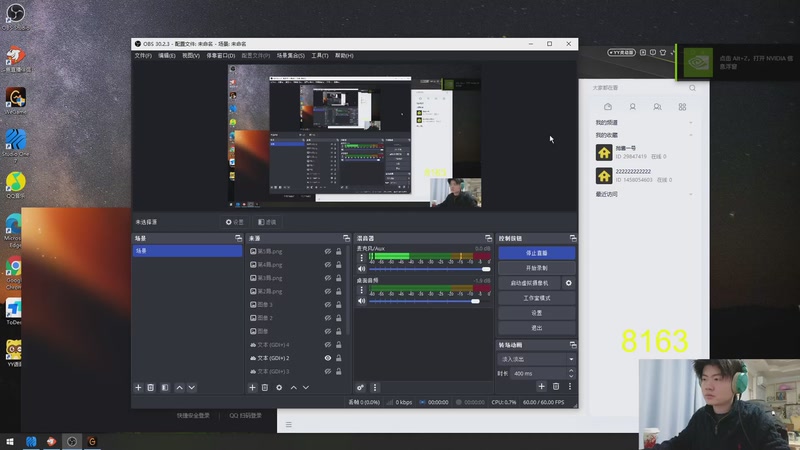
Task: Click the 停止直播 button
Action: pyautogui.click(x=537, y=253)
